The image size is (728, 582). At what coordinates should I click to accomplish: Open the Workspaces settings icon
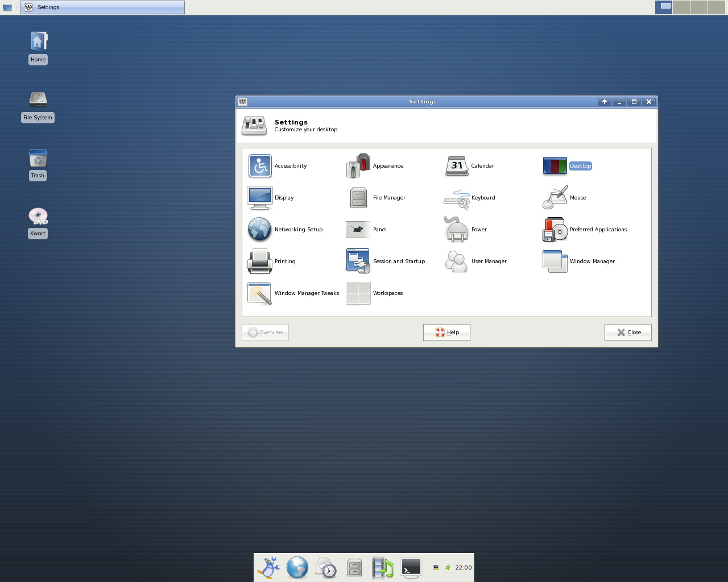[x=358, y=293]
